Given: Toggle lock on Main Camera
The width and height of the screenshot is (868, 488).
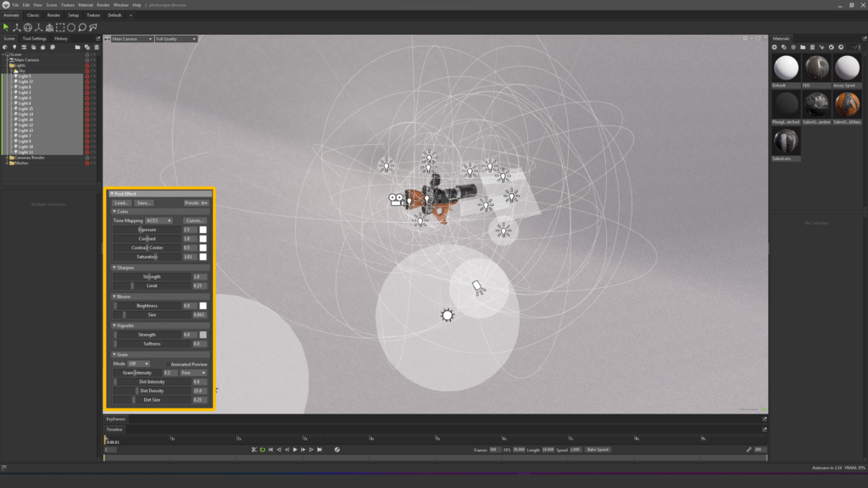Looking at the screenshot, I should [x=87, y=60].
